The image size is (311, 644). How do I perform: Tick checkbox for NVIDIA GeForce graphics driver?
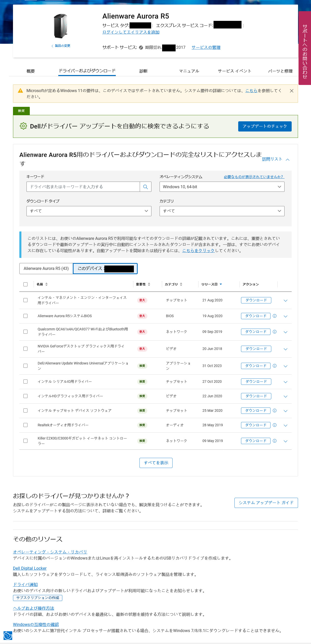coord(25,349)
